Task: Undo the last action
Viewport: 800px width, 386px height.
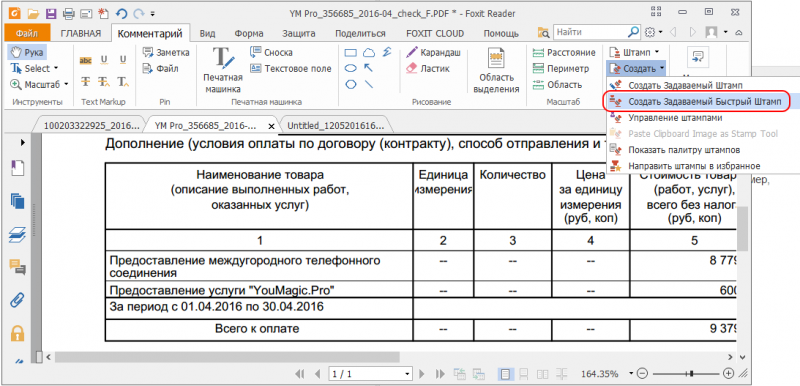Action: click(121, 13)
